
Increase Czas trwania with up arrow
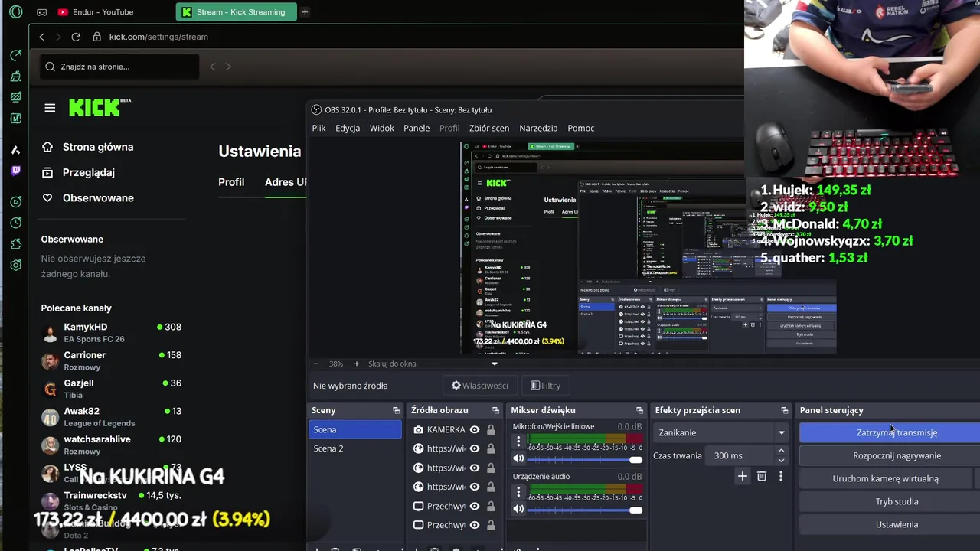[781, 452]
